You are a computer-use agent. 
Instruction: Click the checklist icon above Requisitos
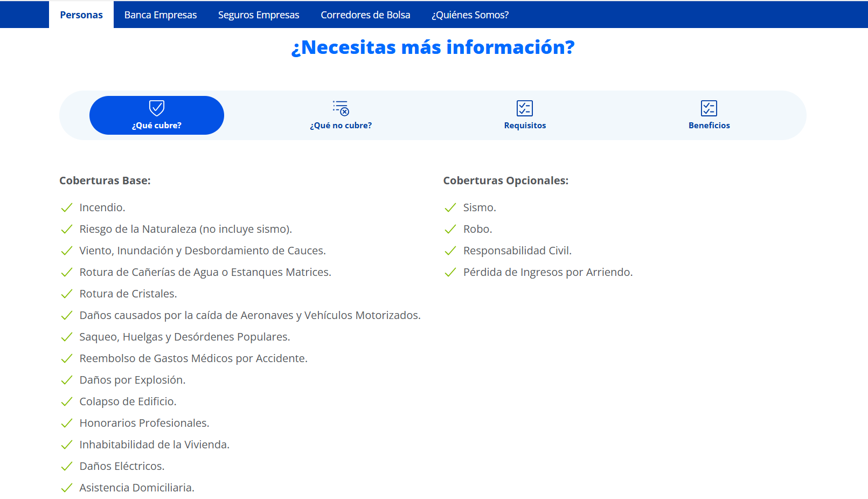525,108
